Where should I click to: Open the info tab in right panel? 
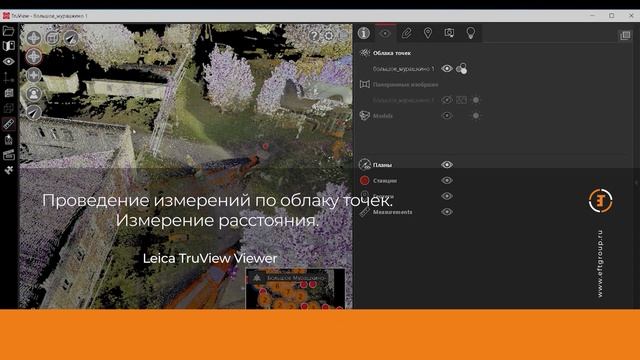point(364,33)
